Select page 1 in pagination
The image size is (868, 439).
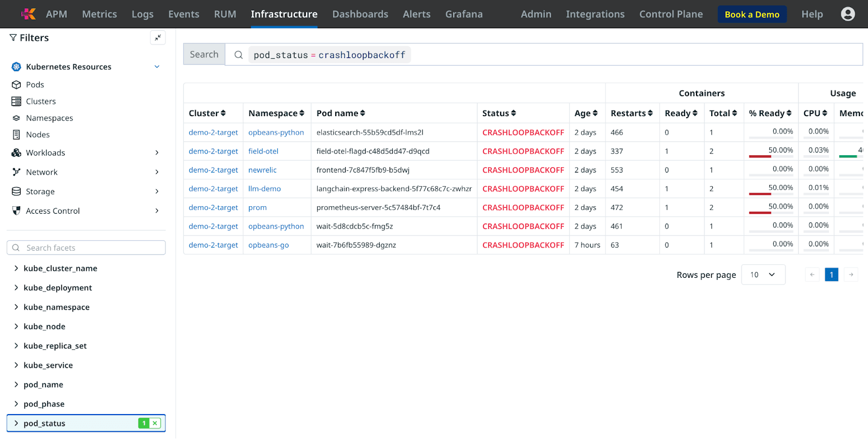pyautogui.click(x=832, y=275)
